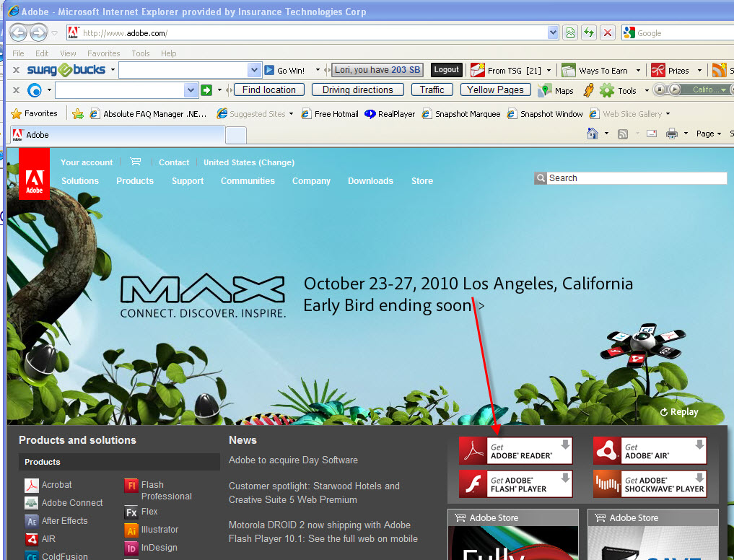The width and height of the screenshot is (734, 560).
Task: Click the Illustrator product icon
Action: [131, 530]
